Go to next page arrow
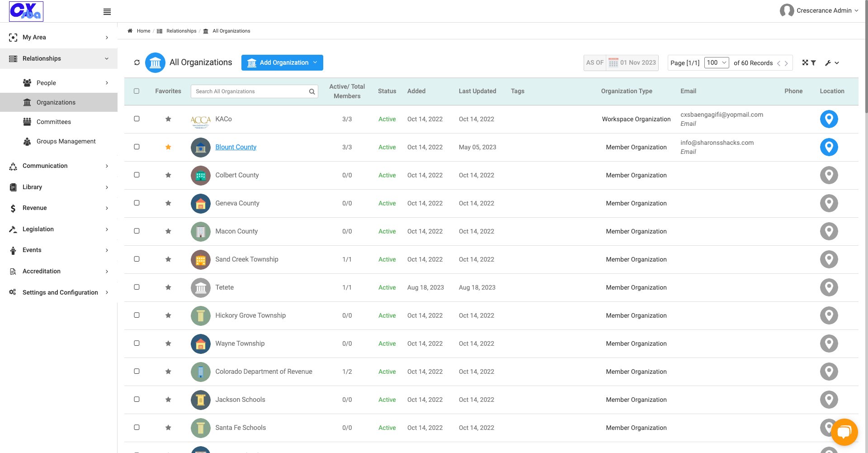The image size is (868, 453). pyautogui.click(x=786, y=63)
